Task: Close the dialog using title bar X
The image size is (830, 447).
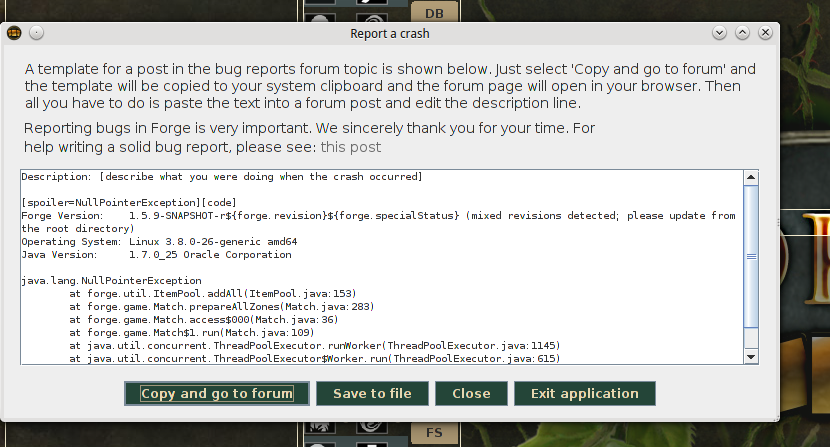Action: pyautogui.click(x=766, y=33)
